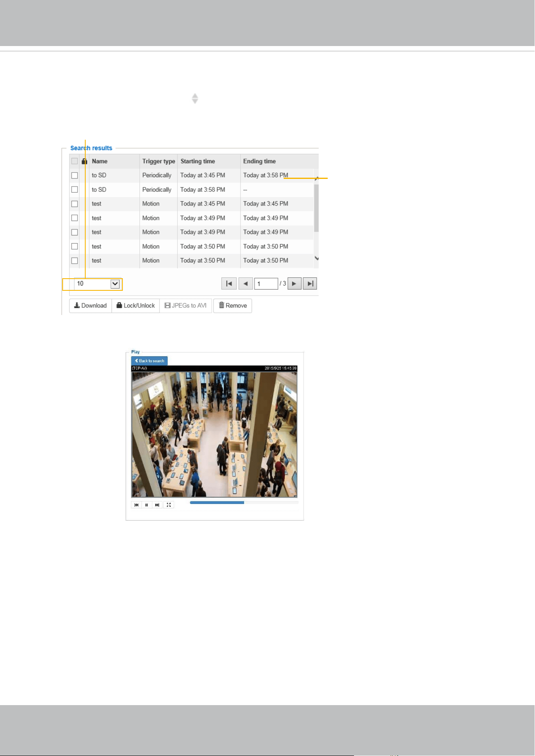Skip to previous clip in player
Image resolution: width=535 pixels, height=756 pixels.
point(137,505)
